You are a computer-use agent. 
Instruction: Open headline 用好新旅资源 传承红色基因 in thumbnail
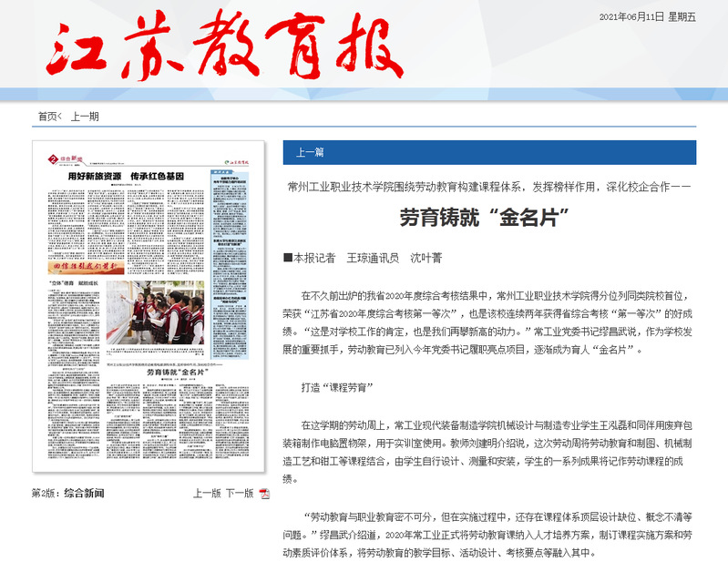click(x=127, y=175)
